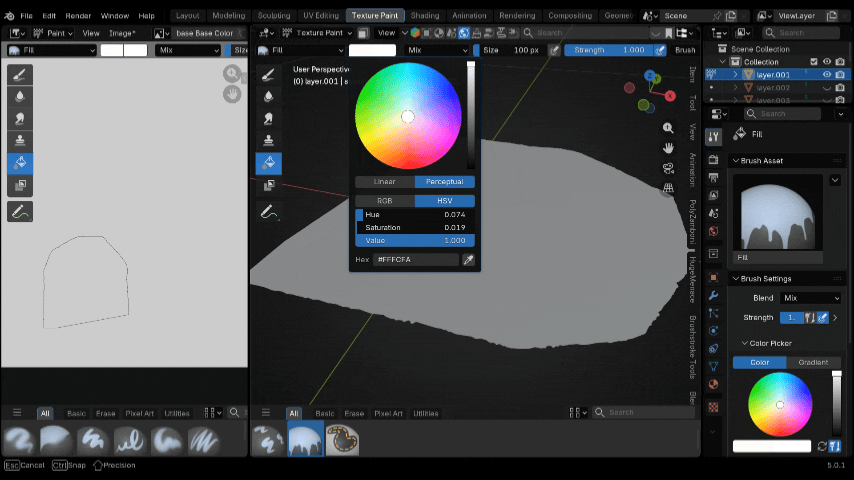This screenshot has height=480, width=854.
Task: Toggle unified strength in Brush Settings
Action: (810, 318)
